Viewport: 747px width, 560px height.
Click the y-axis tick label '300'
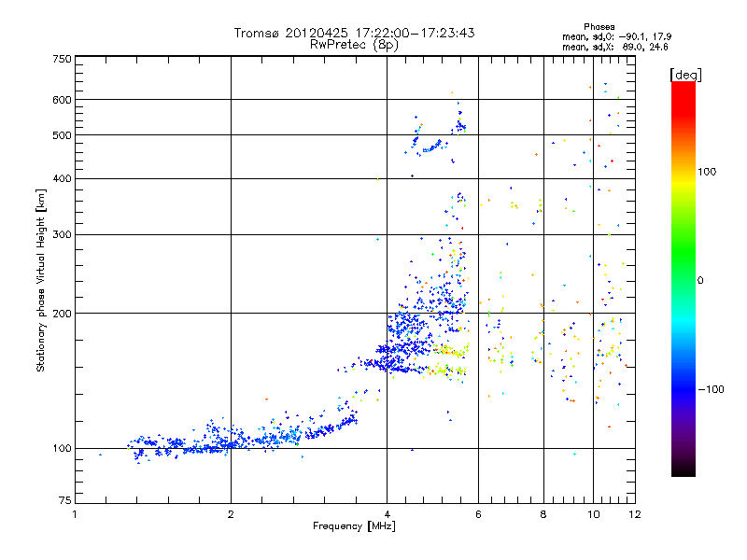pyautogui.click(x=63, y=235)
